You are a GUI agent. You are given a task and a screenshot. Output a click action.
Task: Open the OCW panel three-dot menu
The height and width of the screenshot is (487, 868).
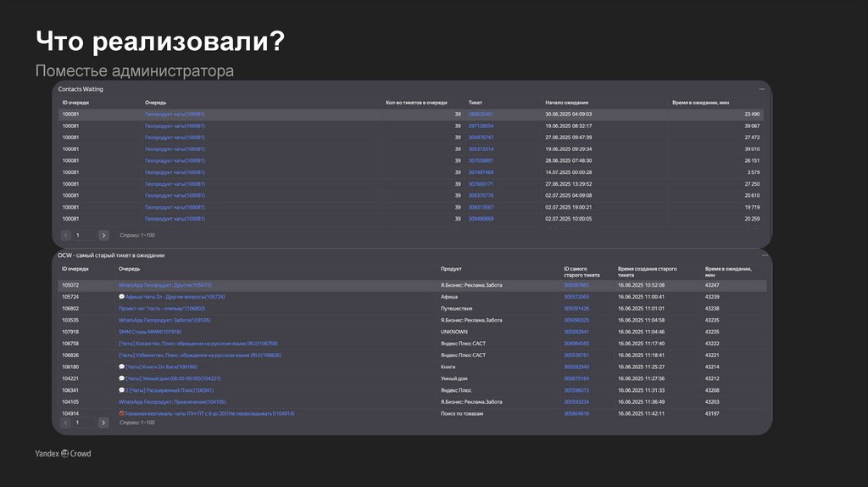tap(765, 255)
